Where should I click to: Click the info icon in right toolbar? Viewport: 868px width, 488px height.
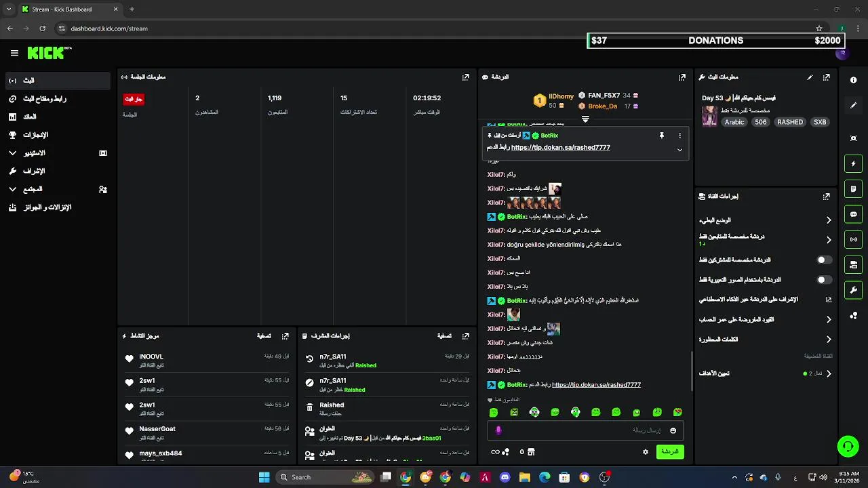pos(853,80)
